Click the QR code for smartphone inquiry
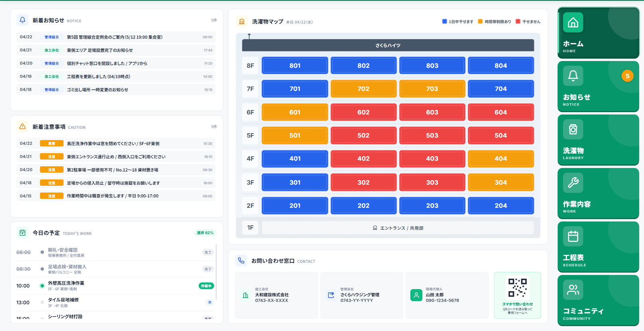 (518, 288)
